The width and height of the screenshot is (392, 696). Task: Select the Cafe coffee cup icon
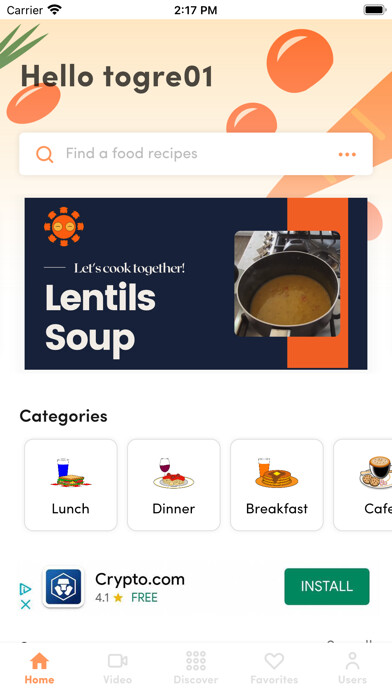coord(376,473)
